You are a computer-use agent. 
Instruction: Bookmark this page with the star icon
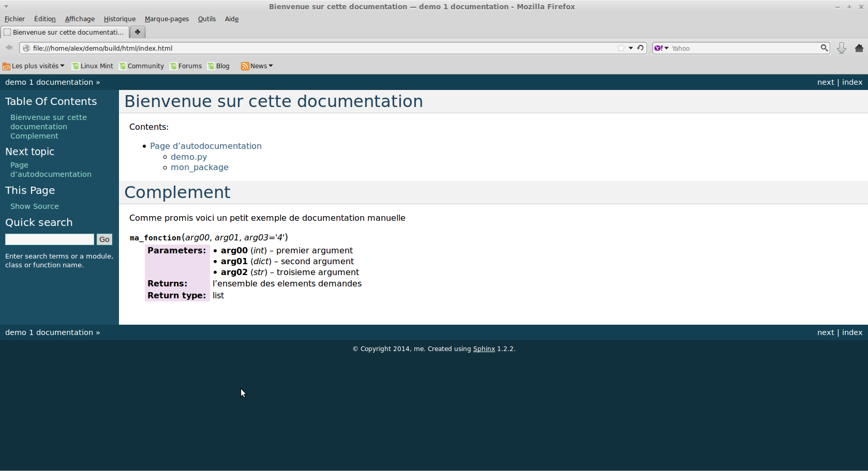[x=621, y=48]
